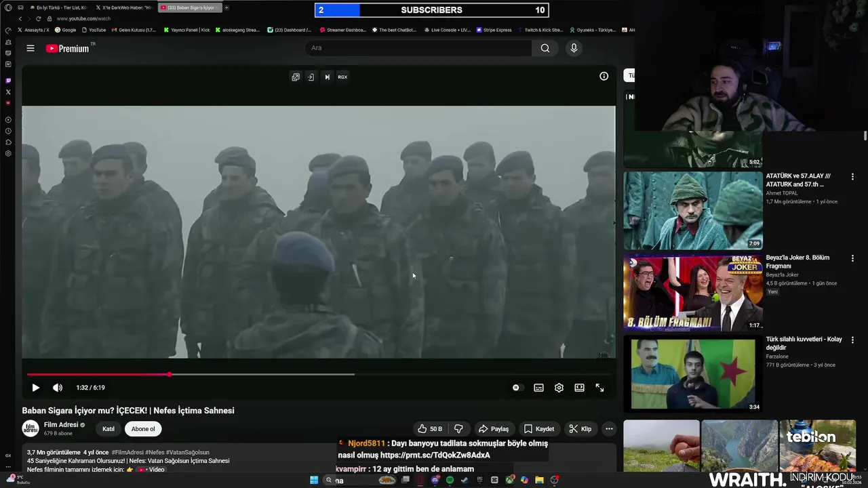Open the Anasayfa / X bookmark
Viewport: 868px width, 488px height.
(x=33, y=30)
